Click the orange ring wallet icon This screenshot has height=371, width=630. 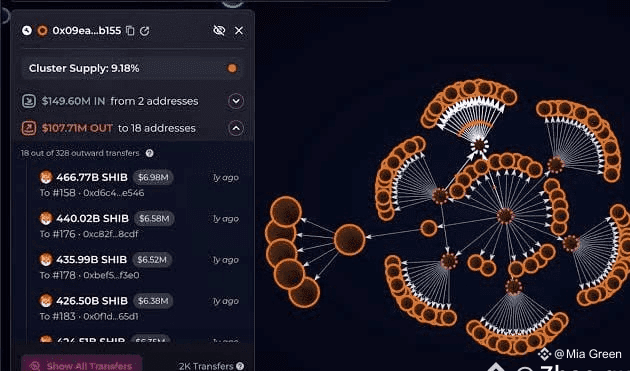(42, 31)
